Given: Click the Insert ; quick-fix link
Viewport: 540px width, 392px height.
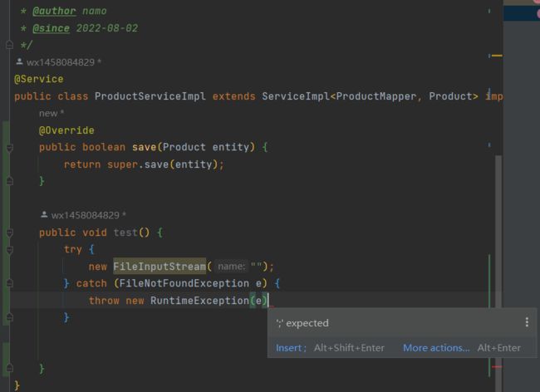Looking at the screenshot, I should [x=291, y=348].
